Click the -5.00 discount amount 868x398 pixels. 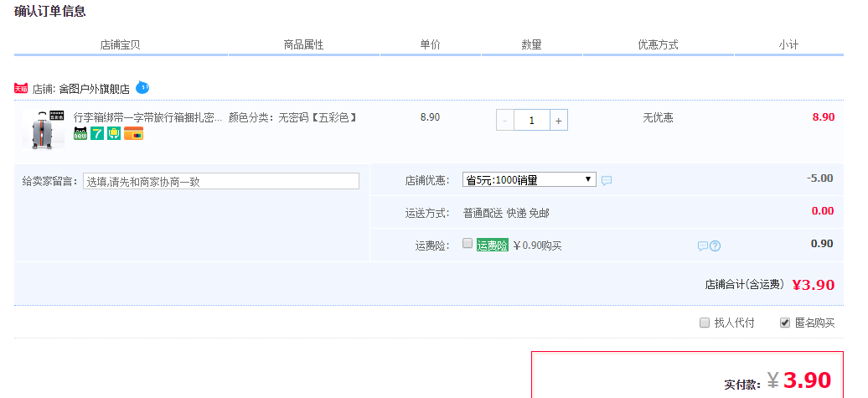tap(820, 178)
